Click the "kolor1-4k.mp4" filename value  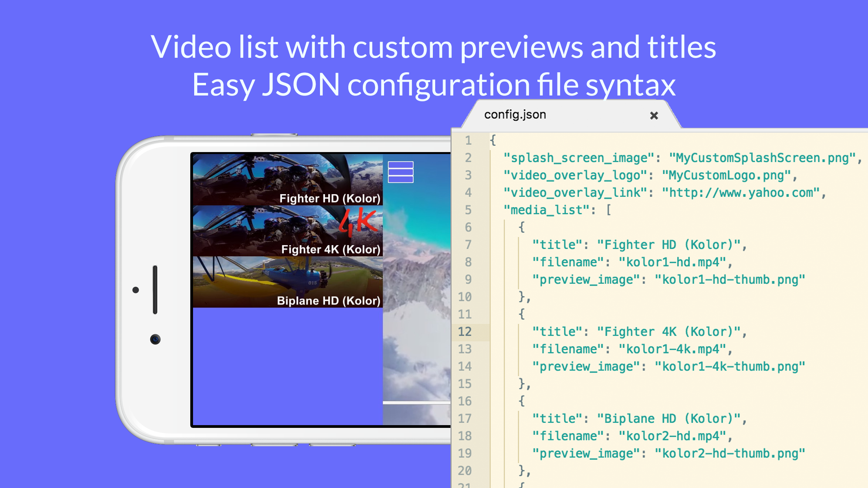[673, 349]
